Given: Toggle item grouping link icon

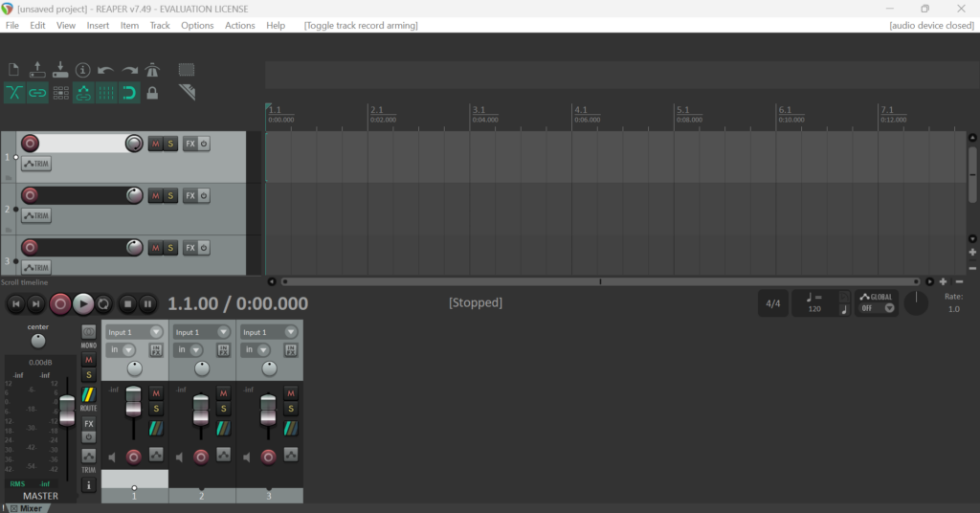Looking at the screenshot, I should click(x=37, y=93).
